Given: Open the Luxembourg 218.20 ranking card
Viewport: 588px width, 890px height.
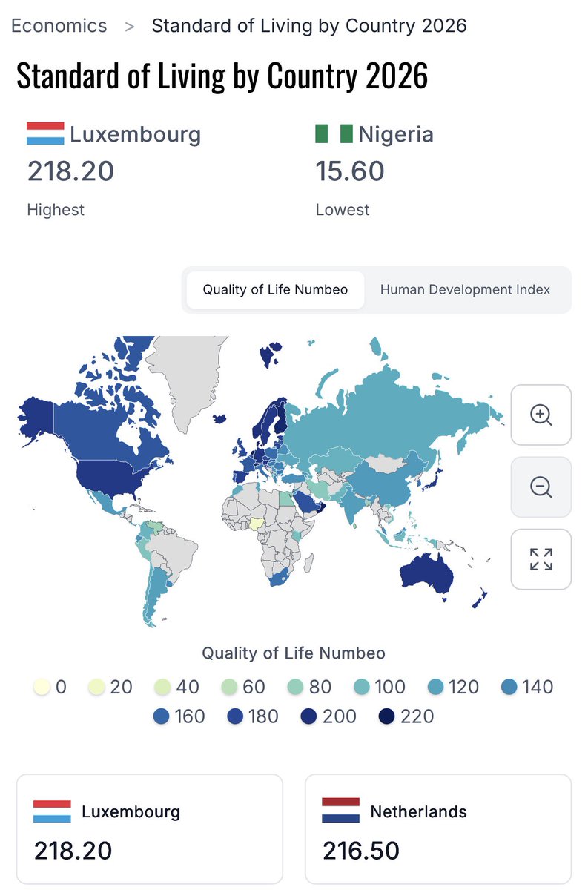Looking at the screenshot, I should (150, 829).
